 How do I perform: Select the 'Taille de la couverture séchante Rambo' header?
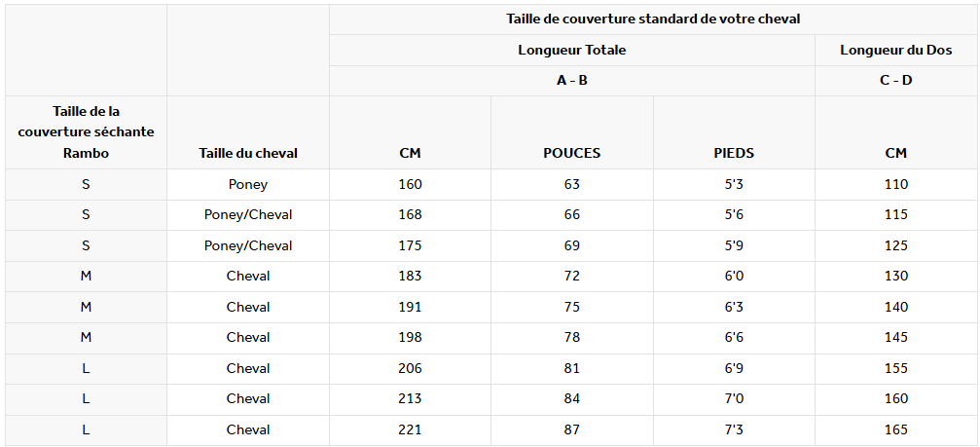[x=86, y=132]
